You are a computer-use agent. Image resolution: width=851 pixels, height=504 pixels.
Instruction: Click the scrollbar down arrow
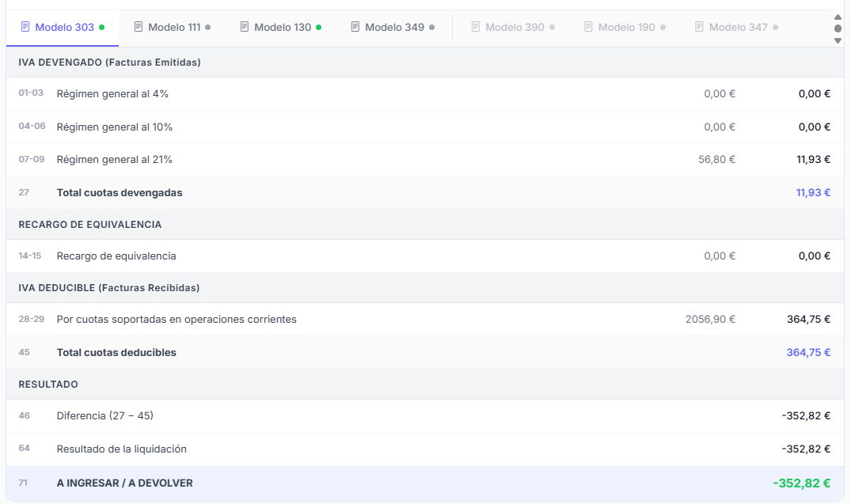(838, 40)
